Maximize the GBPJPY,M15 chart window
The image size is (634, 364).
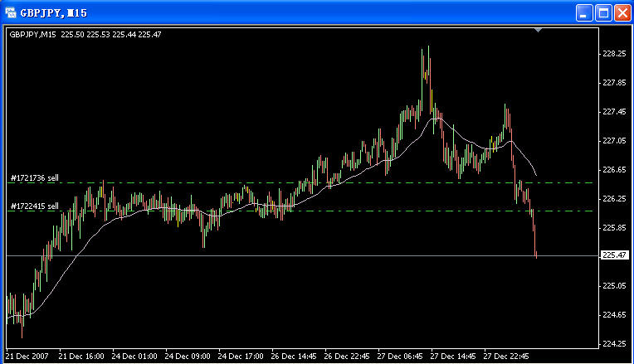(603, 13)
